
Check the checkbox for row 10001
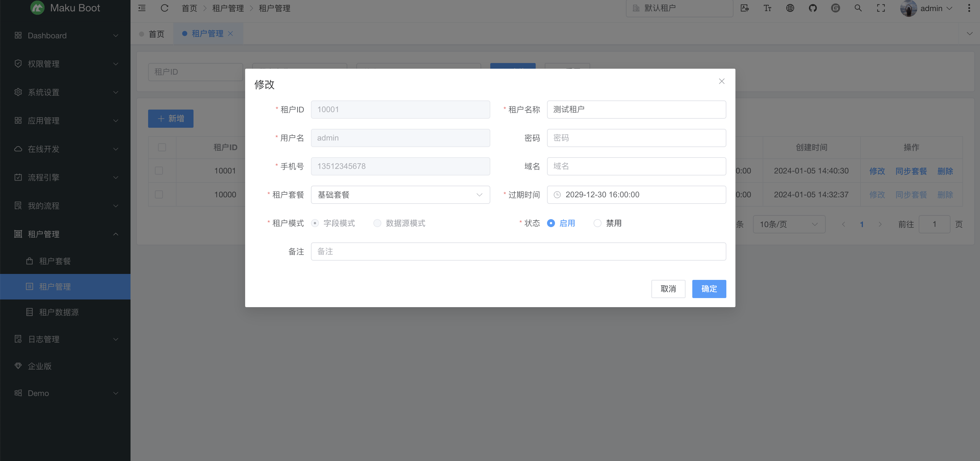click(x=159, y=171)
